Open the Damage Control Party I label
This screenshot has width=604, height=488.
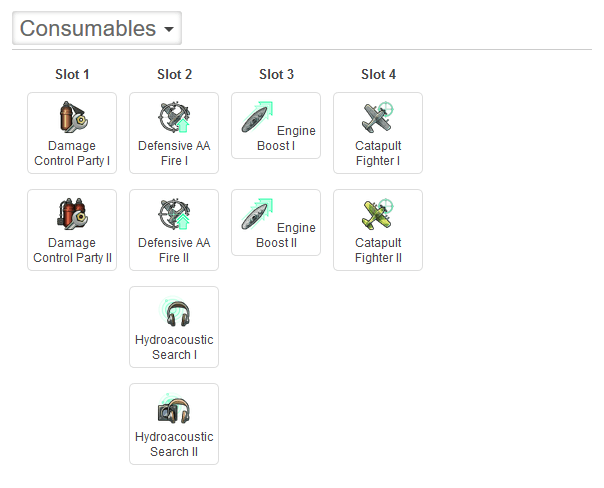point(72,153)
